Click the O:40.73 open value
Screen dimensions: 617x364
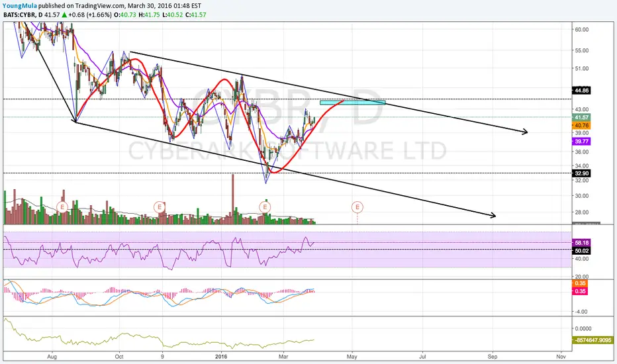point(125,15)
